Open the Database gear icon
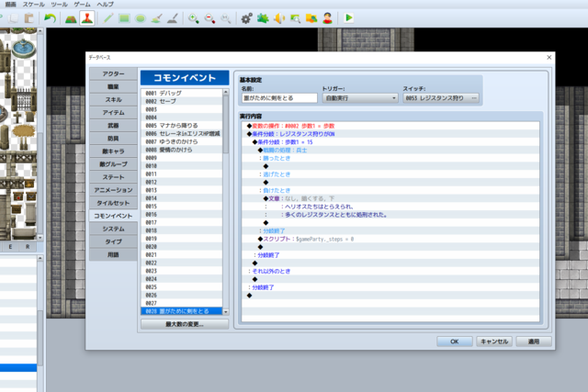 point(246,18)
